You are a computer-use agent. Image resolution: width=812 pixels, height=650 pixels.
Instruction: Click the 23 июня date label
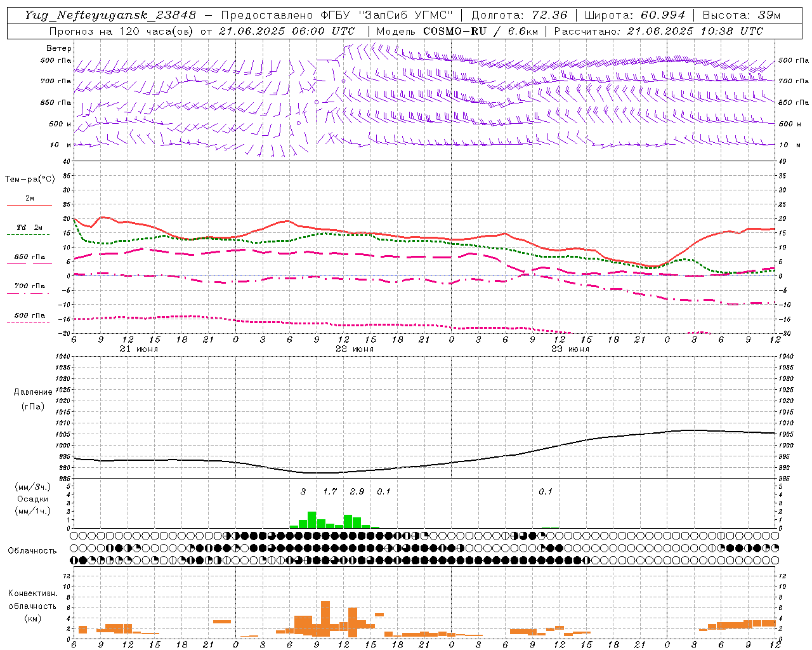[570, 349]
